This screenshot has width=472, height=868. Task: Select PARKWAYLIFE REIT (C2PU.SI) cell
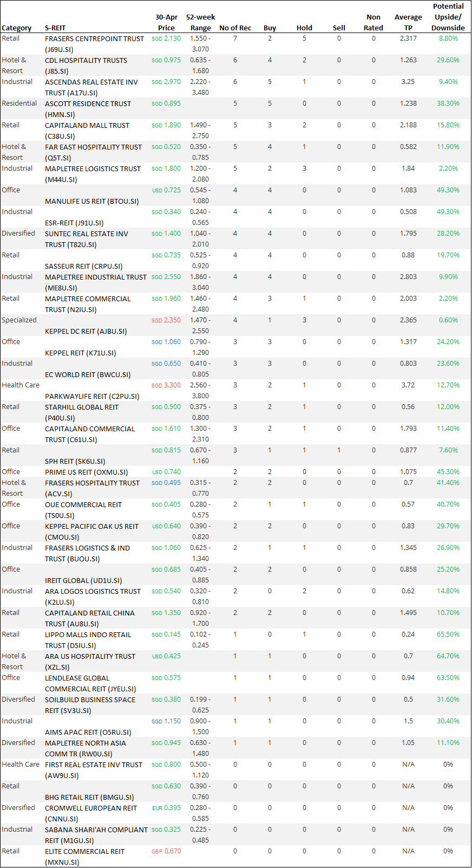point(92,397)
